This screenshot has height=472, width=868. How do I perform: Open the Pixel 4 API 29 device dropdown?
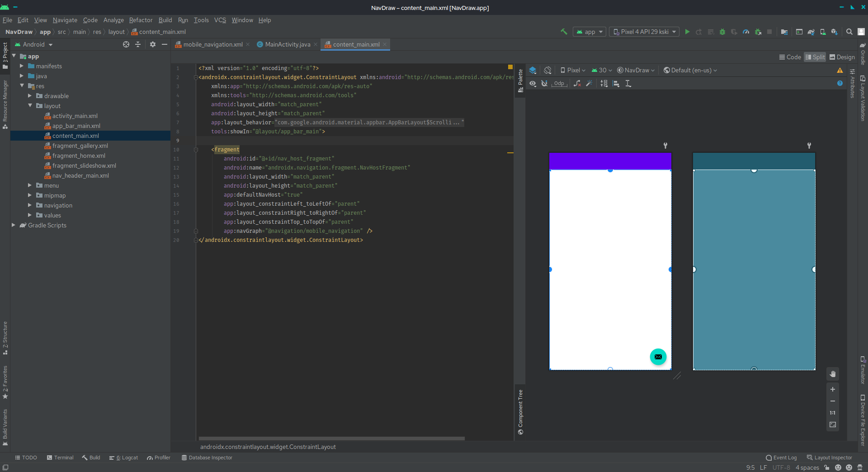[644, 32]
